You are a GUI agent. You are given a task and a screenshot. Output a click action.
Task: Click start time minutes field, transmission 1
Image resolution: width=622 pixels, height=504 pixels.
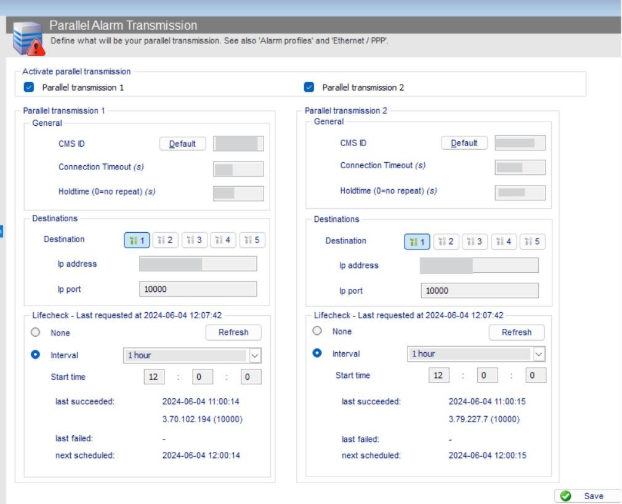pos(202,377)
